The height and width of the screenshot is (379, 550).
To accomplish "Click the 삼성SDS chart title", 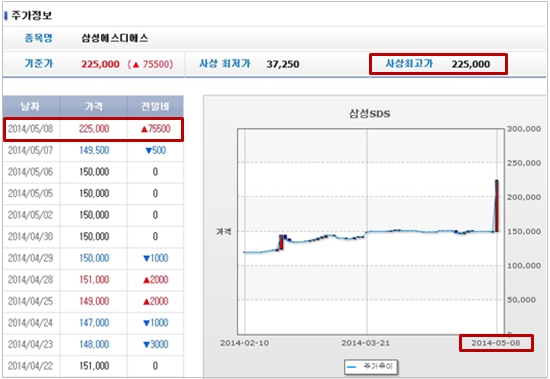I will coord(369,113).
